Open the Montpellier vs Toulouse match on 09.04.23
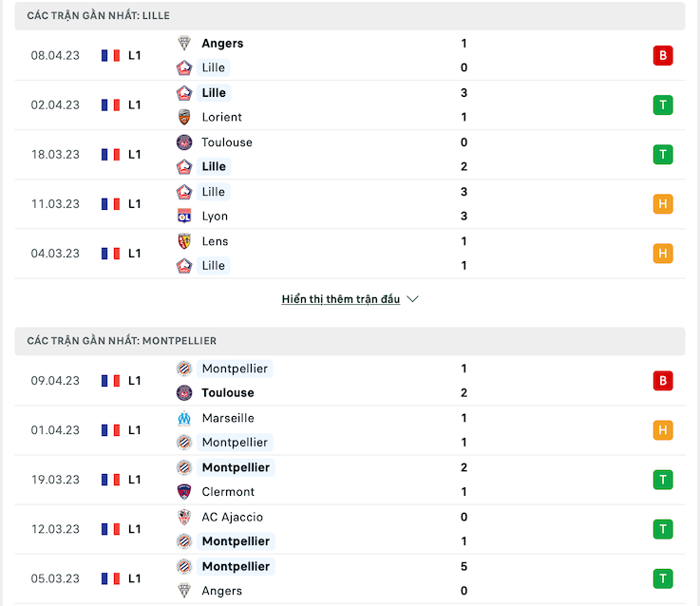Viewport: 700px width, 606px height. click(350, 381)
